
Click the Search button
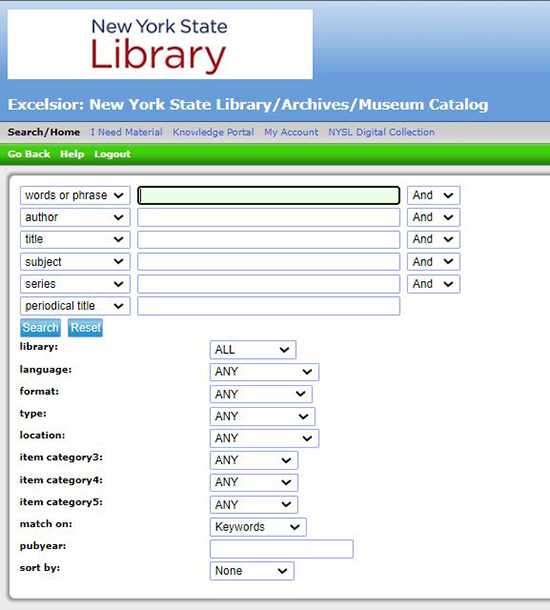(40, 328)
